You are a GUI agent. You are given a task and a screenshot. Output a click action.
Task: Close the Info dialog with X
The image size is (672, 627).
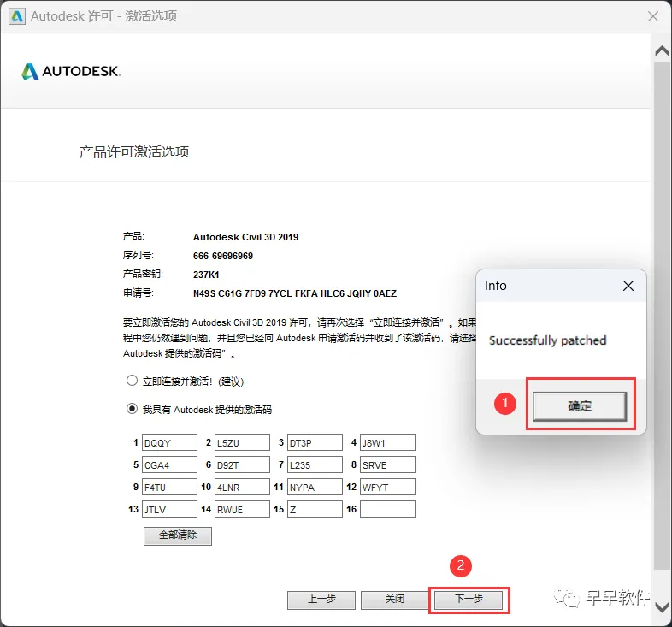pos(628,286)
